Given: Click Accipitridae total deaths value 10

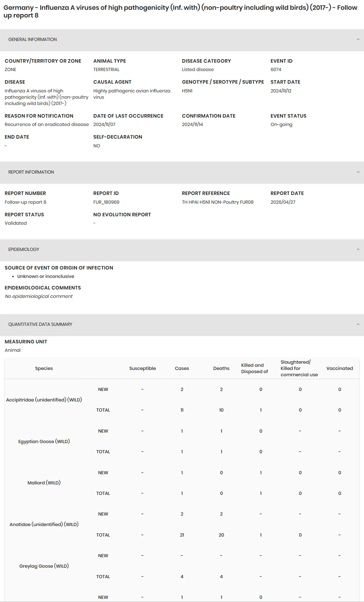Looking at the screenshot, I should pos(221,410).
